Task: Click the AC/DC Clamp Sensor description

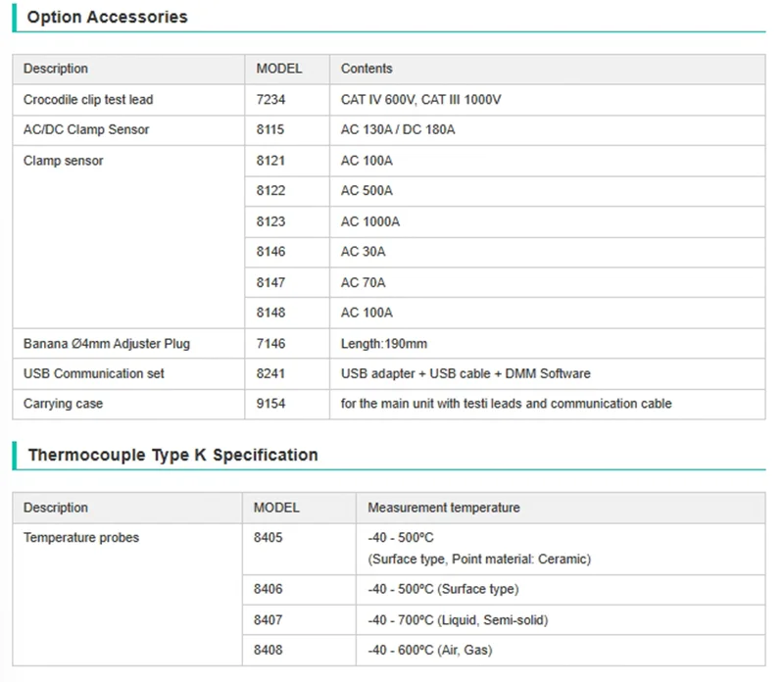Action: click(x=86, y=129)
